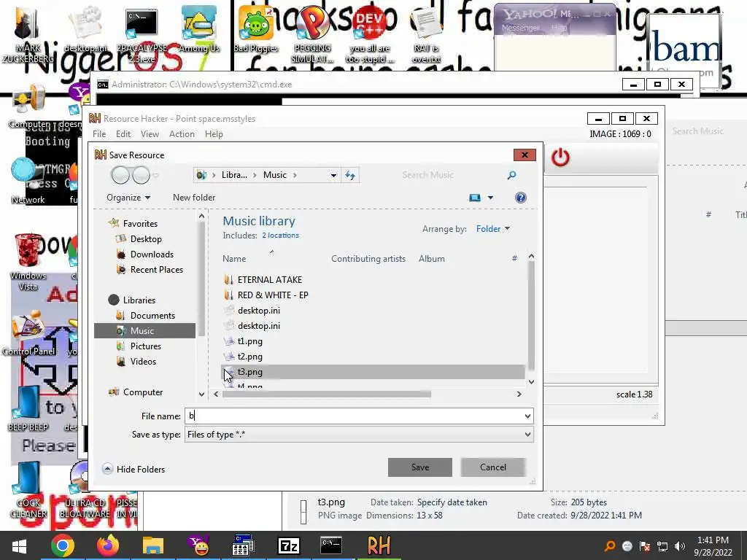Open the Organize dropdown menu

point(128,198)
